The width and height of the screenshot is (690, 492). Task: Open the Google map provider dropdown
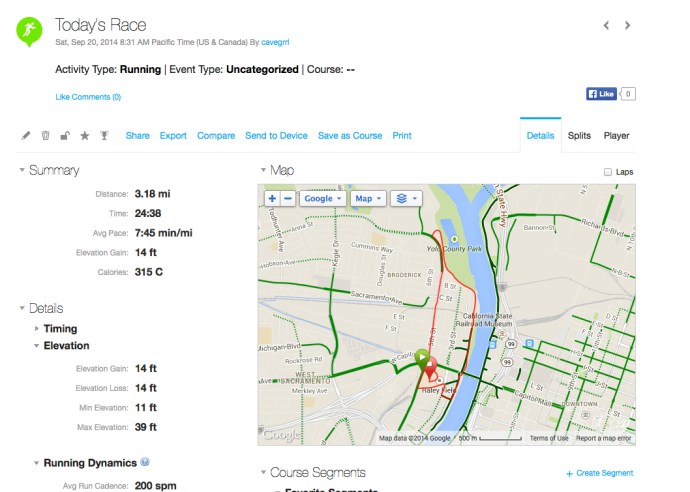coord(322,199)
